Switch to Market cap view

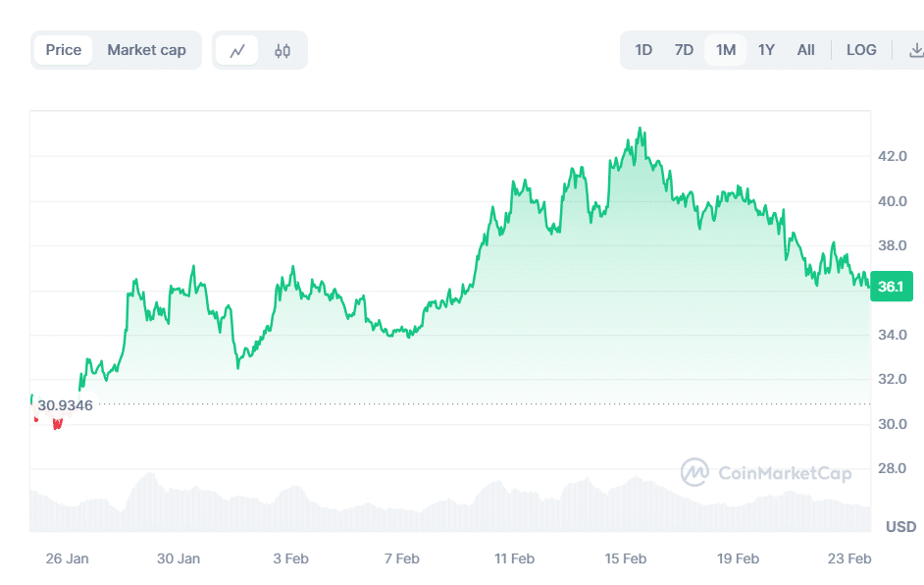coord(147,49)
